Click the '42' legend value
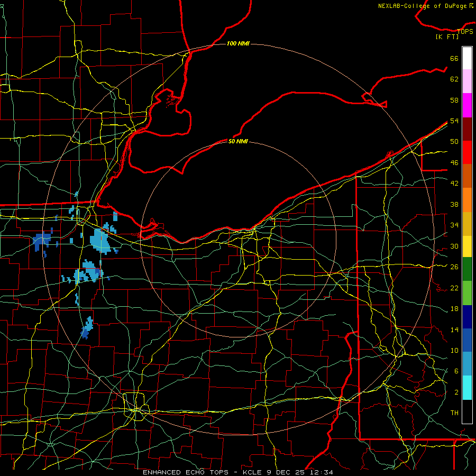 (454, 184)
